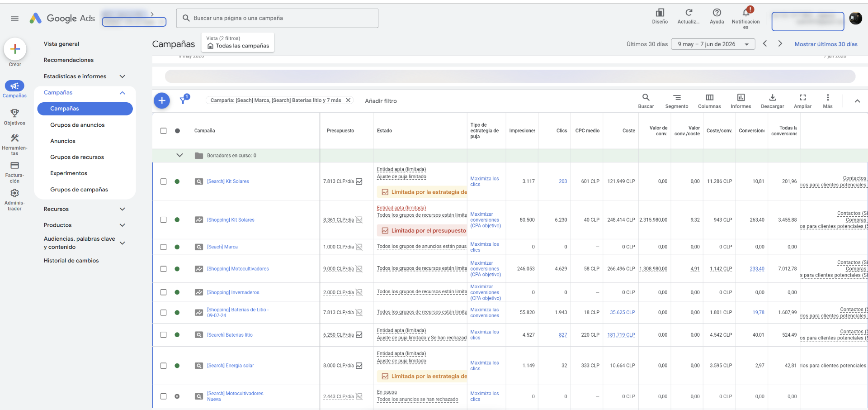Toggle the select-all header checkbox
Viewport: 868px width, 410px height.
(x=164, y=131)
